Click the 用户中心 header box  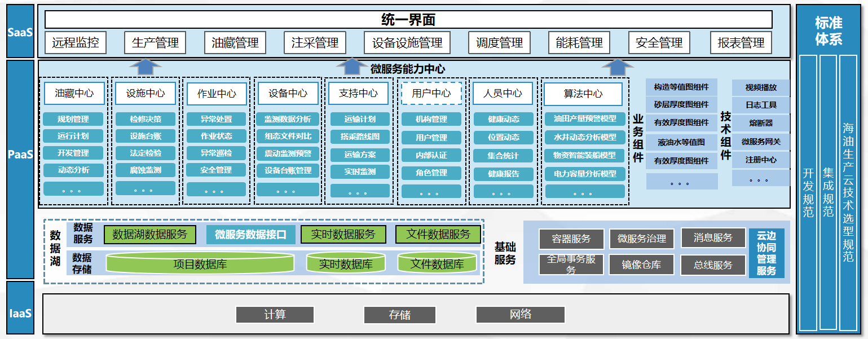(x=431, y=94)
